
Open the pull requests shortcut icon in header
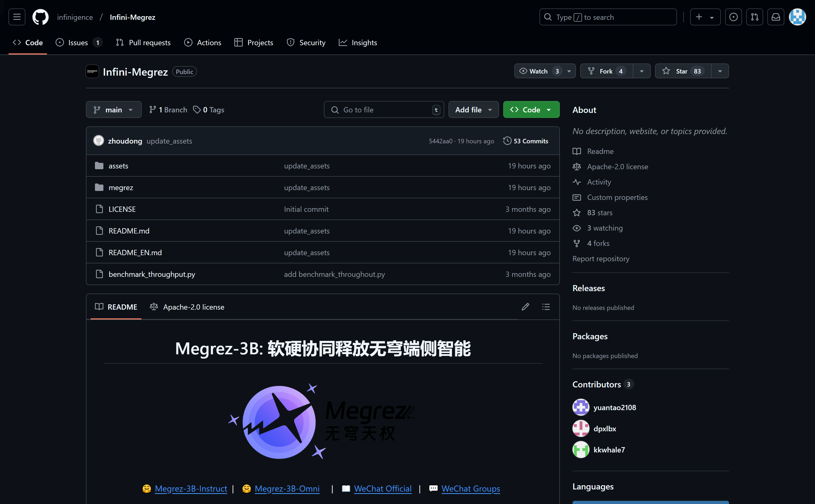(755, 17)
